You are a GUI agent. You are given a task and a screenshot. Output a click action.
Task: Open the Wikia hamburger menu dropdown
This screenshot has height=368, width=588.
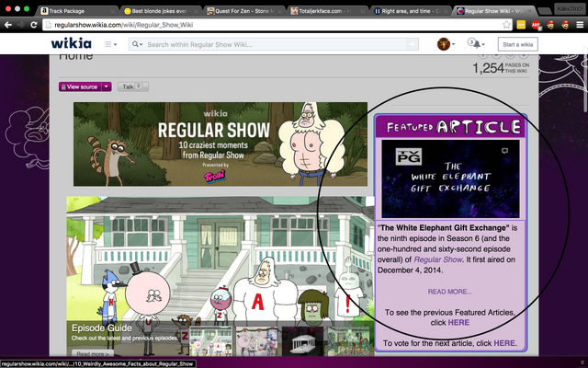tap(110, 44)
